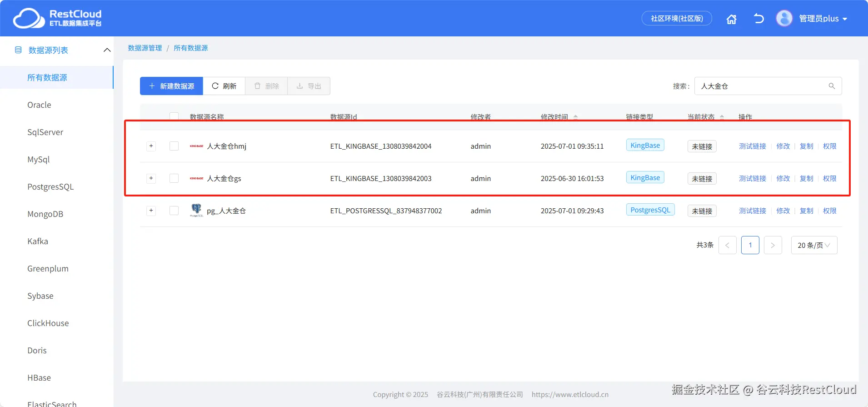This screenshot has height=407, width=868.
Task: Click the search magnifier icon
Action: tap(832, 86)
